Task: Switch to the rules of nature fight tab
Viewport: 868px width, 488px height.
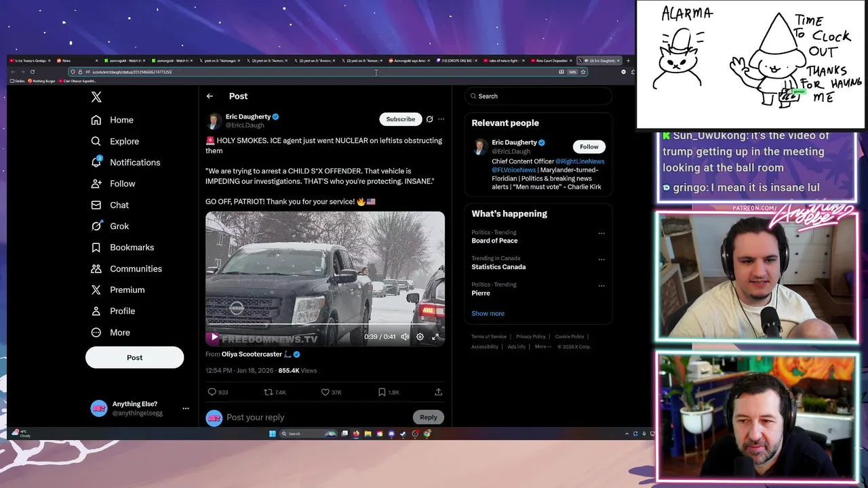Action: pos(504,61)
